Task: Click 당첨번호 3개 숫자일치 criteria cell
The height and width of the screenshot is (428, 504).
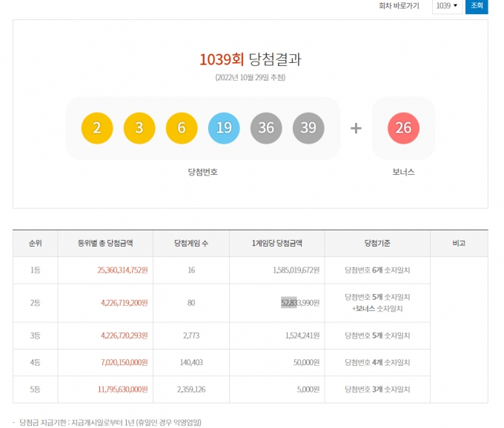Action: (377, 389)
